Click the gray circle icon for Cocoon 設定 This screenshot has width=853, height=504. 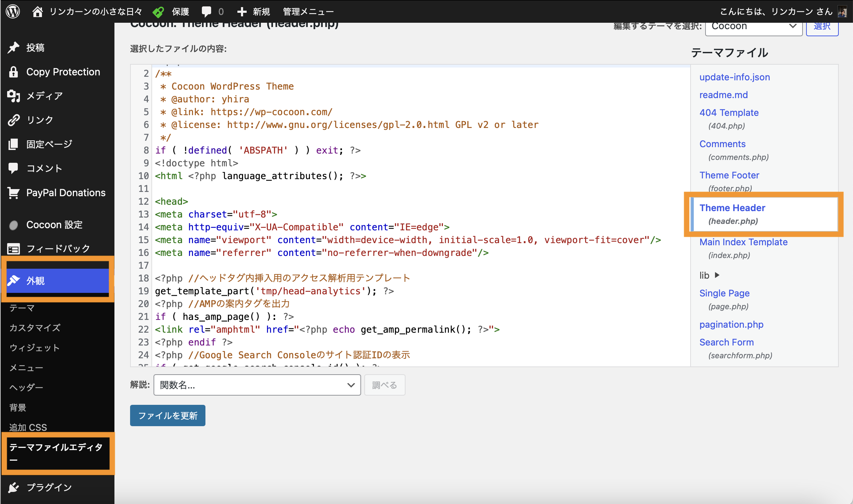[x=14, y=225]
